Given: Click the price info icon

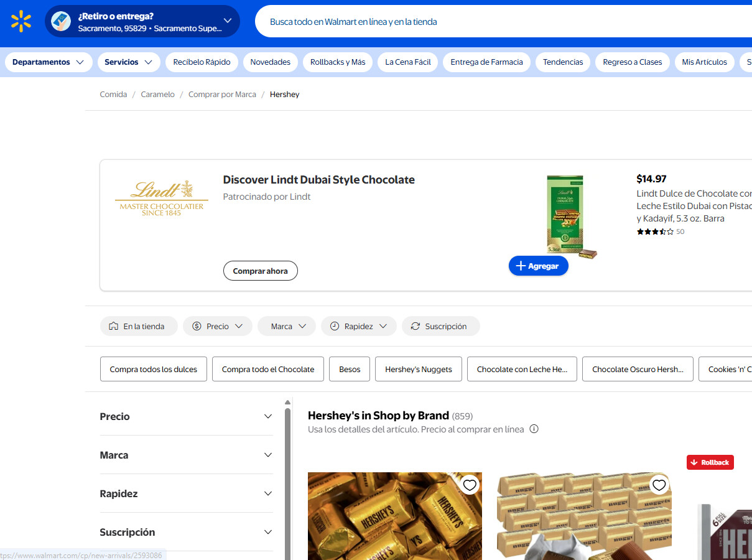Looking at the screenshot, I should (534, 429).
